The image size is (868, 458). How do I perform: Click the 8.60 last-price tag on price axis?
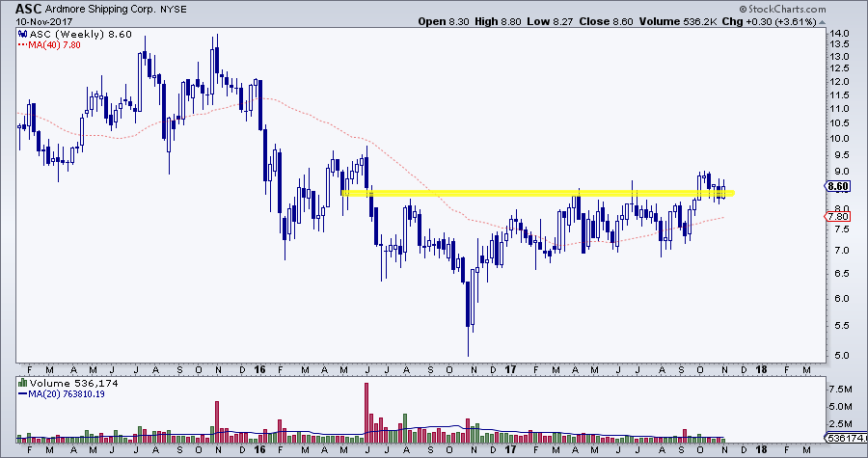point(837,186)
